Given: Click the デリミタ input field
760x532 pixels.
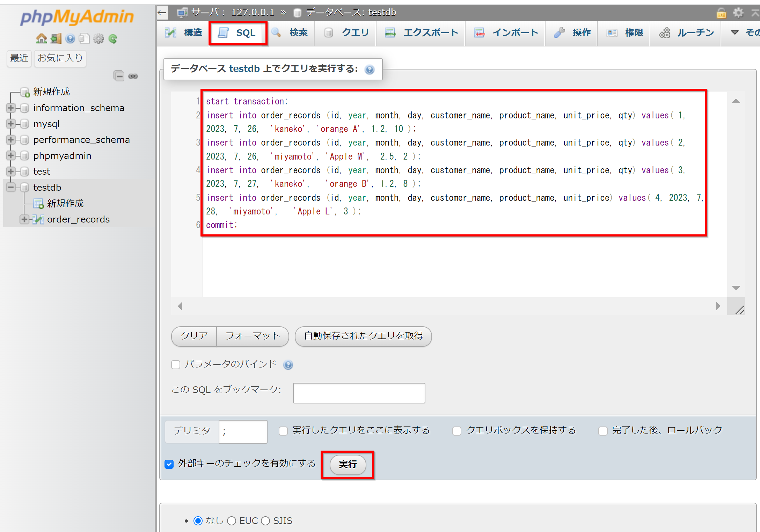Looking at the screenshot, I should pos(243,432).
